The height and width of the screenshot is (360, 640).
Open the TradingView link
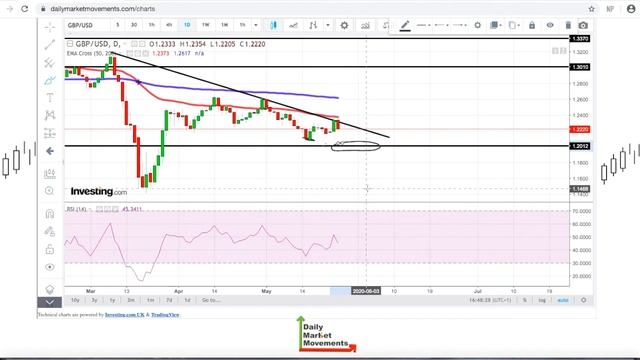(x=165, y=315)
